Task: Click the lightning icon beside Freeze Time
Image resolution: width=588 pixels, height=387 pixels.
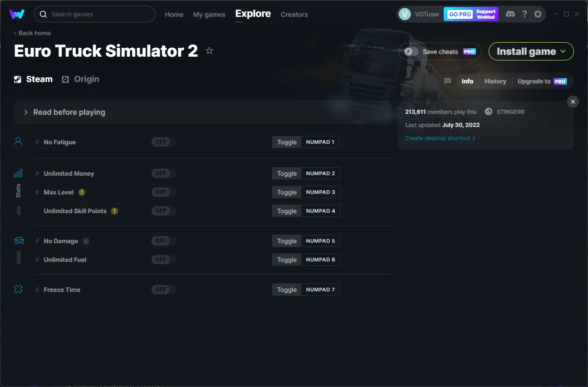Action: (x=37, y=290)
